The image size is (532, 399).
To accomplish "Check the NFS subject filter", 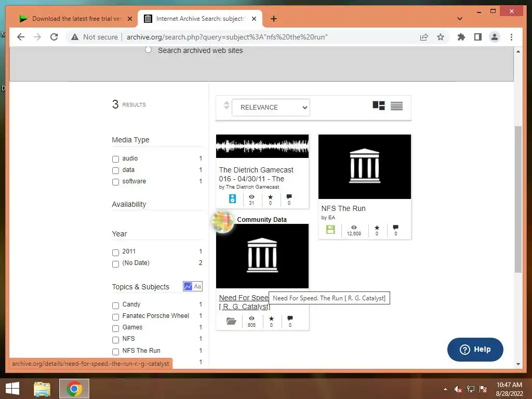I will (116, 340).
